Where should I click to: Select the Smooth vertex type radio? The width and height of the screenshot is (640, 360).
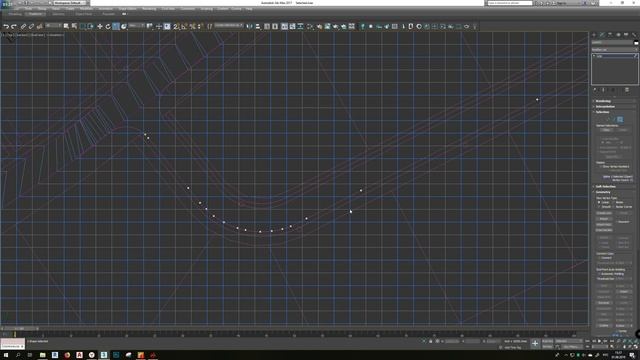pyautogui.click(x=599, y=207)
